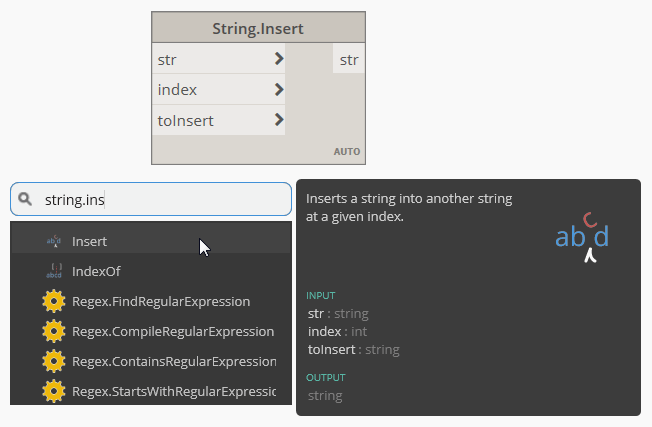Screen dimensions: 652x427
Task: Click the AUTO lacing label on node
Action: (347, 152)
